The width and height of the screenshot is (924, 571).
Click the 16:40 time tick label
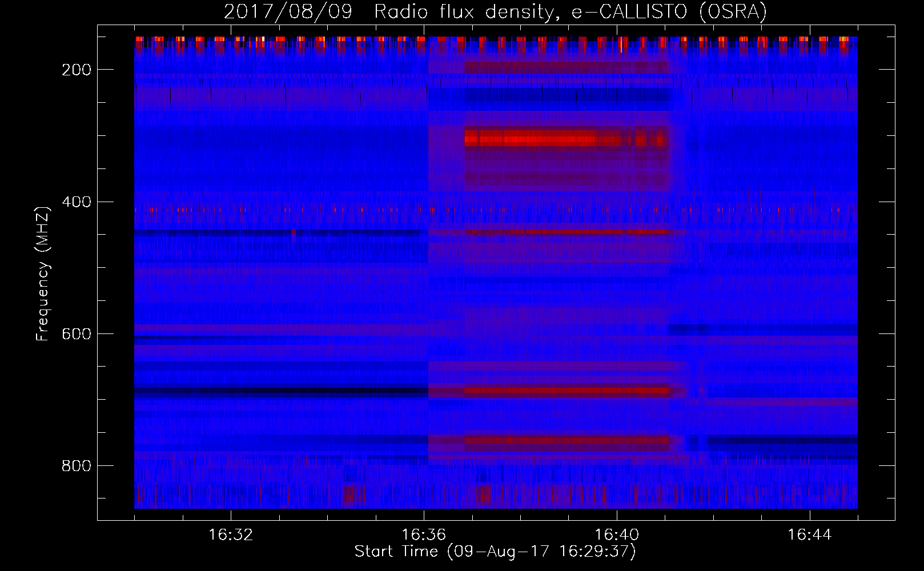617,535
